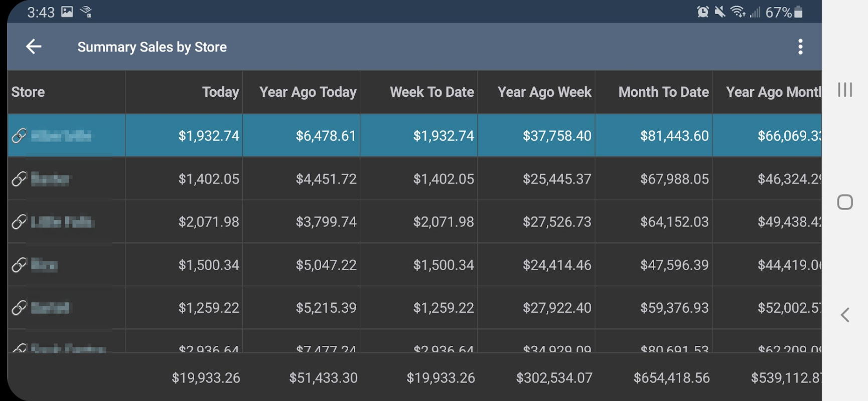Tap the $81,443.60 Month To Date cell
Viewport: 868px width, 401px height.
(674, 136)
